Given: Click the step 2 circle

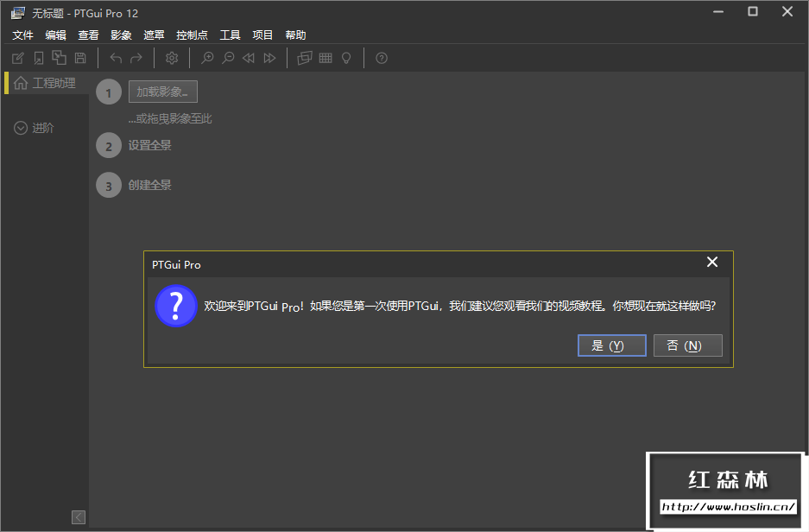Looking at the screenshot, I should click(x=108, y=145).
